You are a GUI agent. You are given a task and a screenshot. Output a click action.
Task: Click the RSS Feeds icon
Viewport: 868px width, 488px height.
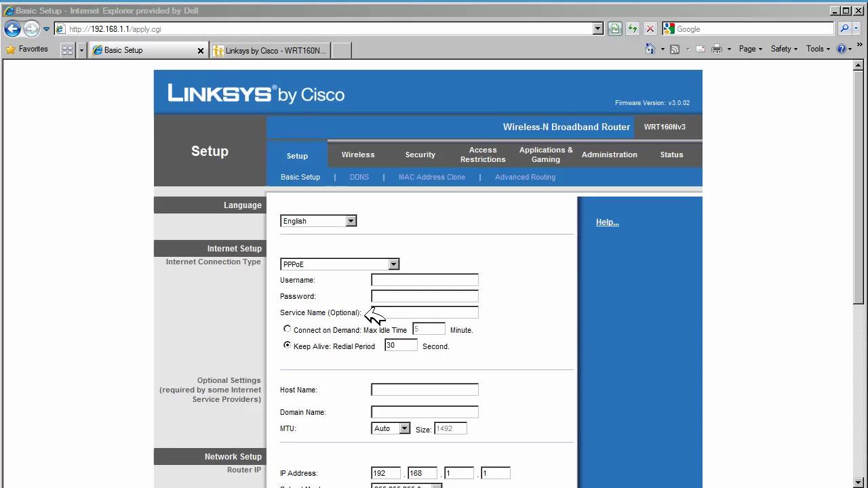click(675, 49)
